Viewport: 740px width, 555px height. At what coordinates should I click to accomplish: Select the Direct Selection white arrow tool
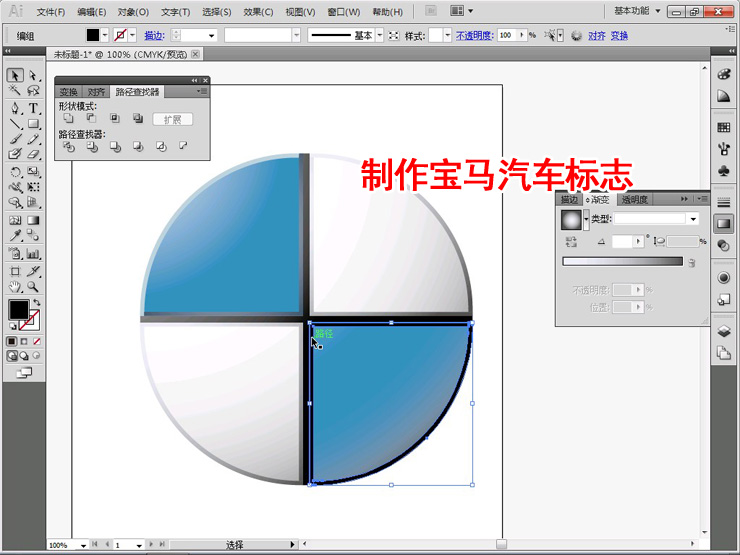33,75
